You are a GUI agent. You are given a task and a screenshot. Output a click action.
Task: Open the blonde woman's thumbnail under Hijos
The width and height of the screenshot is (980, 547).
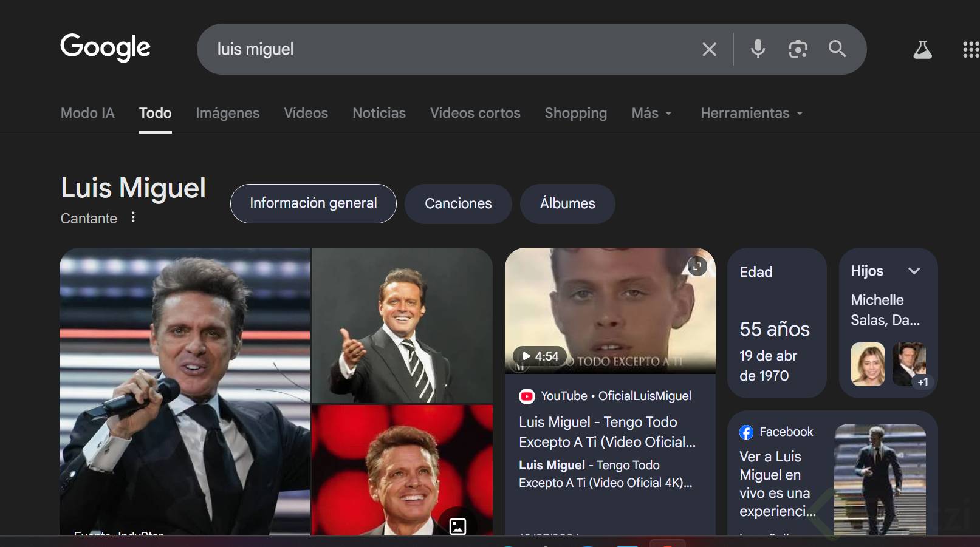(868, 364)
